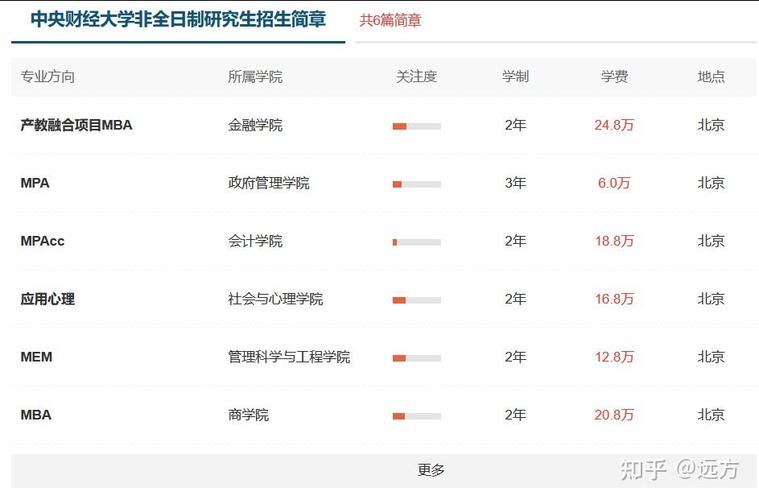Click the 学制 column header
Image resolution: width=759 pixels, height=500 pixels.
pos(516,76)
